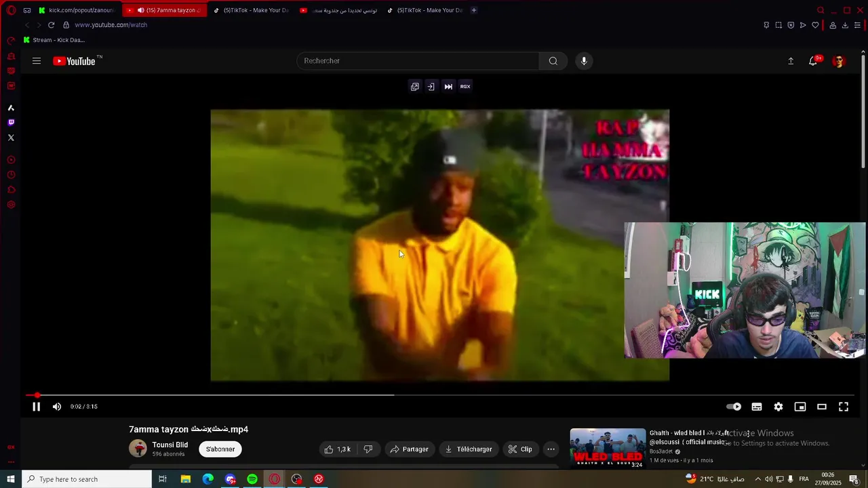Toggle the autoplay switch in the player
868x488 pixels.
point(734,407)
